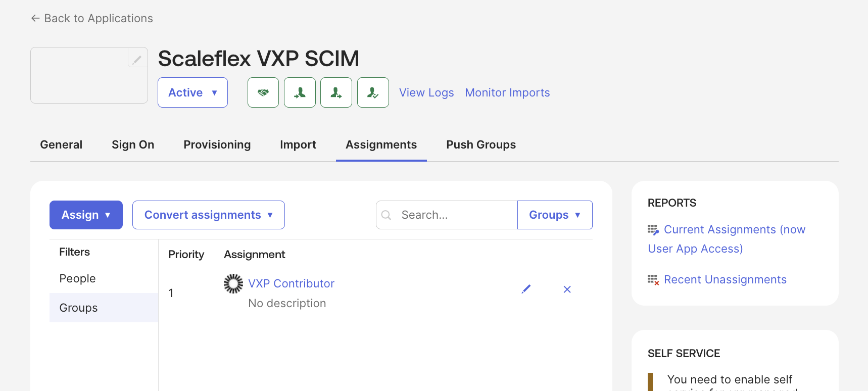
Task: Open the Active status dropdown
Action: [x=192, y=92]
